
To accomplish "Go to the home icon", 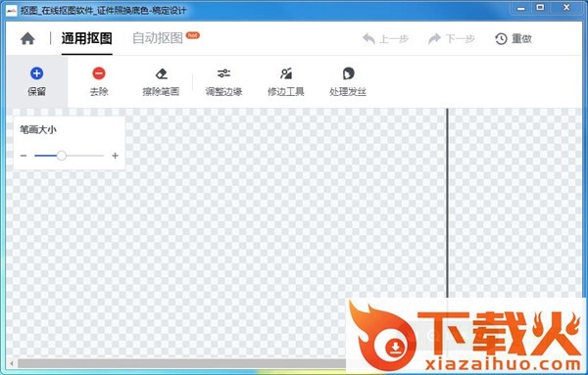I will 27,38.
